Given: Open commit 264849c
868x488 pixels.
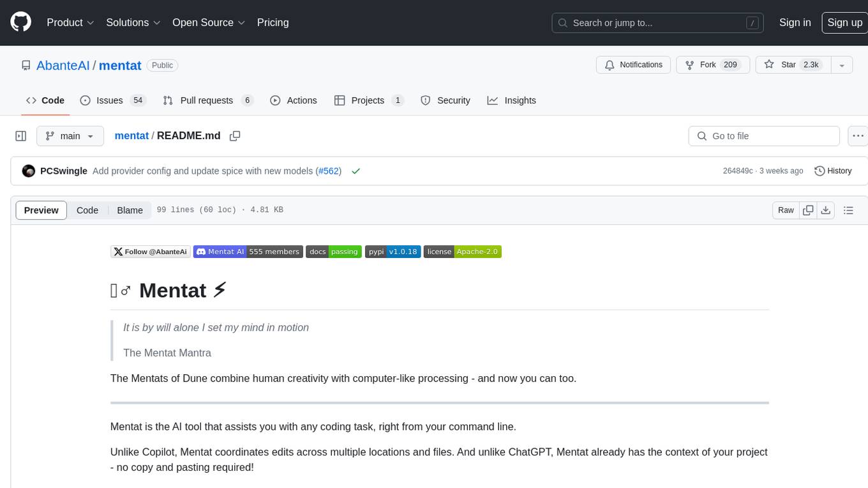Looking at the screenshot, I should (x=738, y=171).
